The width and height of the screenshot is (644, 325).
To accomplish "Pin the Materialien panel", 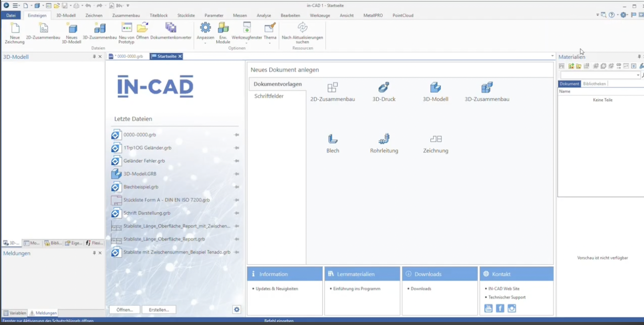I will click(639, 57).
